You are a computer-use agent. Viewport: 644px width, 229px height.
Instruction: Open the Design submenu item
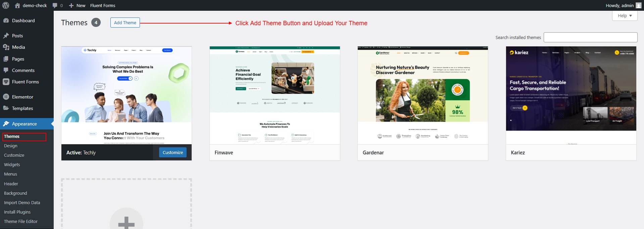pyautogui.click(x=11, y=146)
